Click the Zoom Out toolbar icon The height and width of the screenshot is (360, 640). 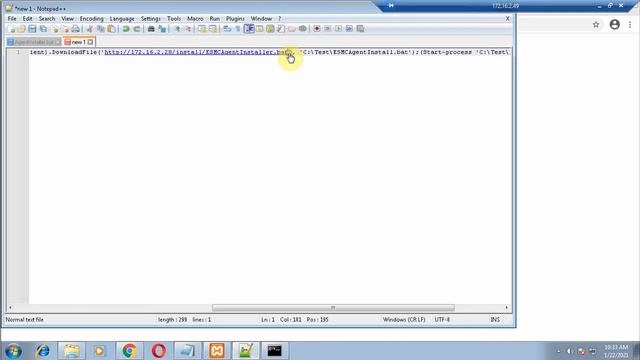coord(188,29)
